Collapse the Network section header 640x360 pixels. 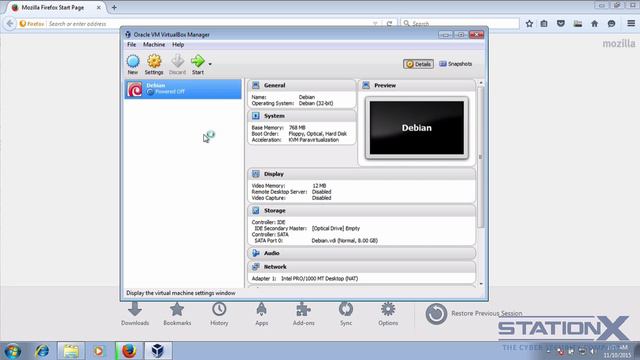tap(362, 267)
